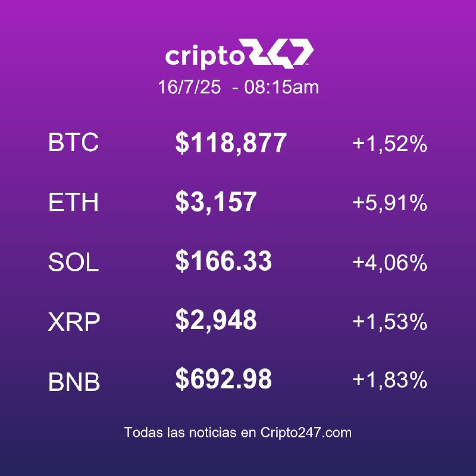Click the XRP ticker label
The image size is (476, 476).
[74, 322]
